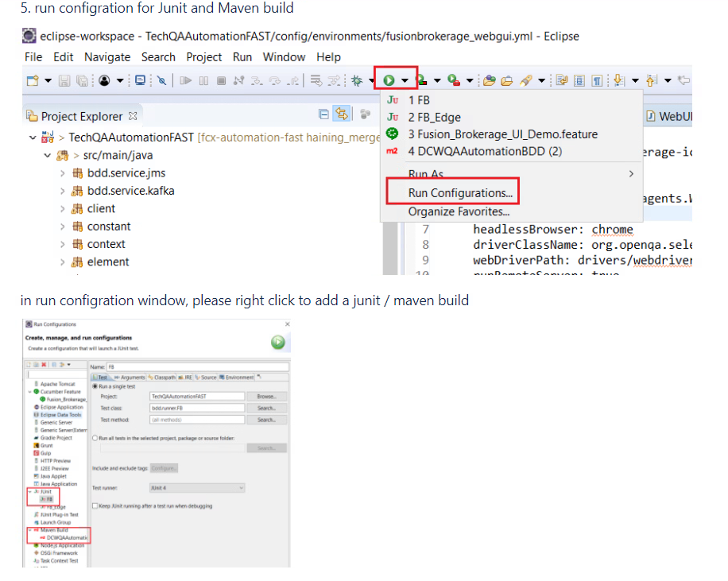Click the Next Annotation arrow icon
Viewport: 728px width, 581px height.
(x=618, y=81)
